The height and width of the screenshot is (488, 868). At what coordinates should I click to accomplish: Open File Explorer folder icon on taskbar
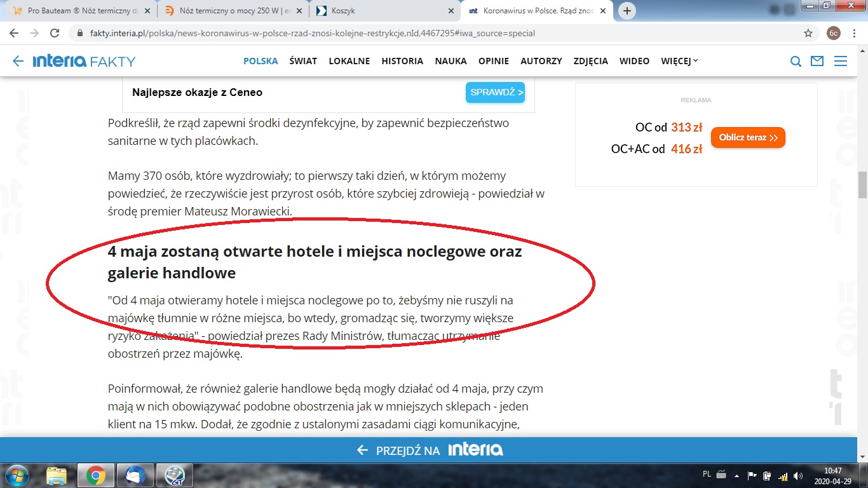coord(57,475)
